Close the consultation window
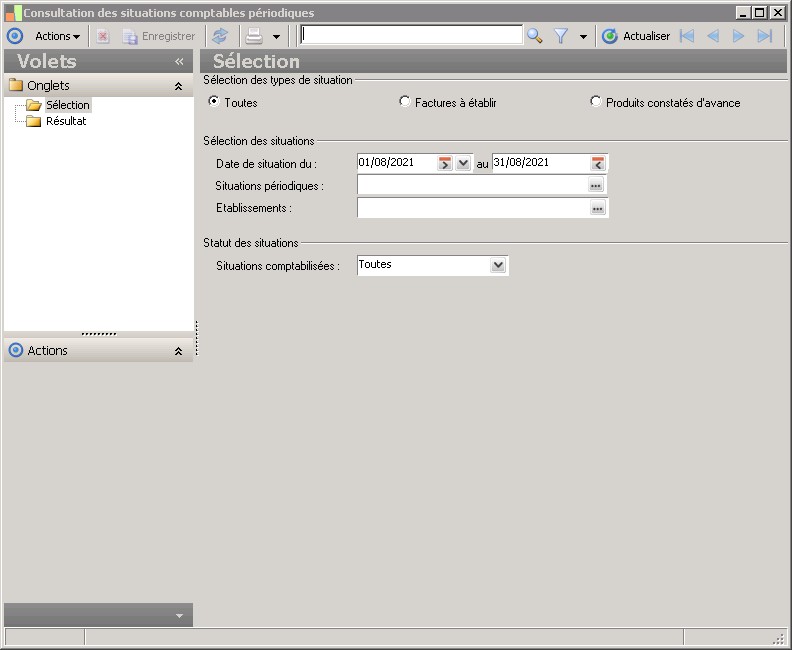This screenshot has height=650, width=792. 777,13
